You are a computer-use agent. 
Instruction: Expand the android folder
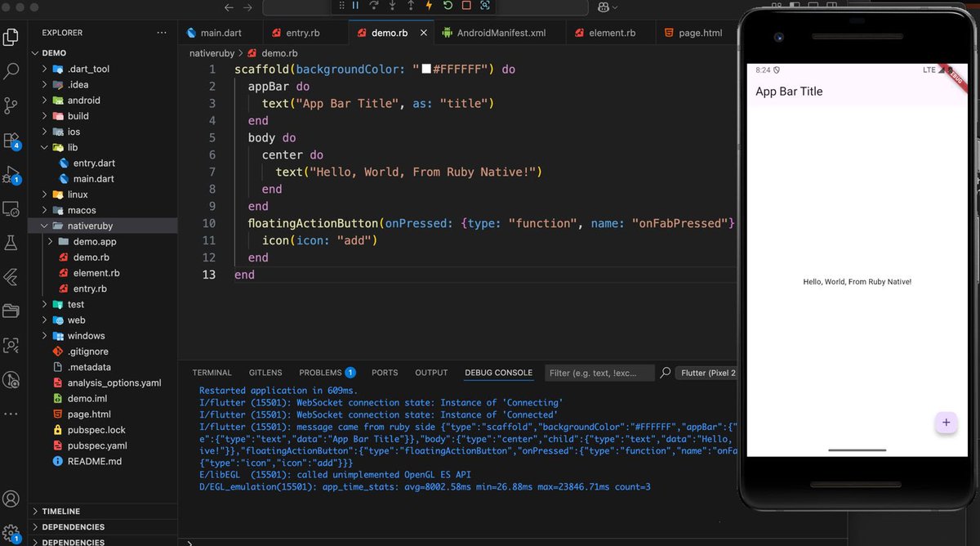(102, 101)
